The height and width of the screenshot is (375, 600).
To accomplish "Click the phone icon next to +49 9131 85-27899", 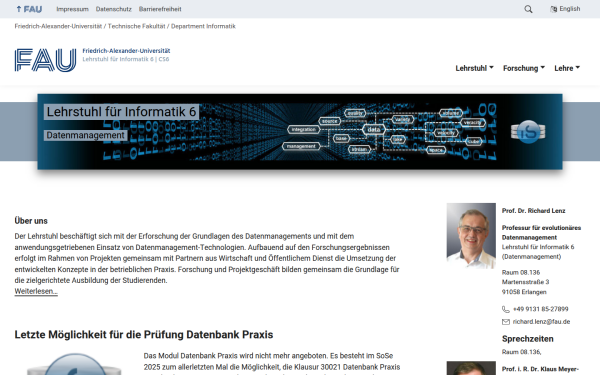I will coord(505,309).
